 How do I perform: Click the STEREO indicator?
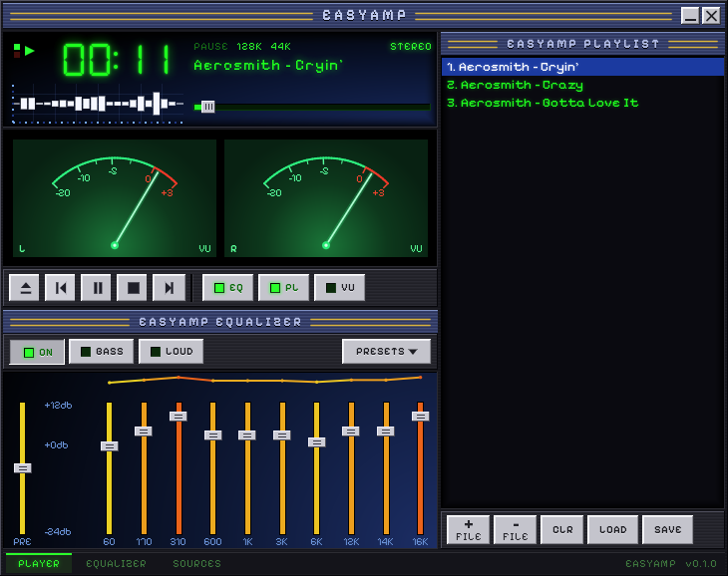(411, 47)
